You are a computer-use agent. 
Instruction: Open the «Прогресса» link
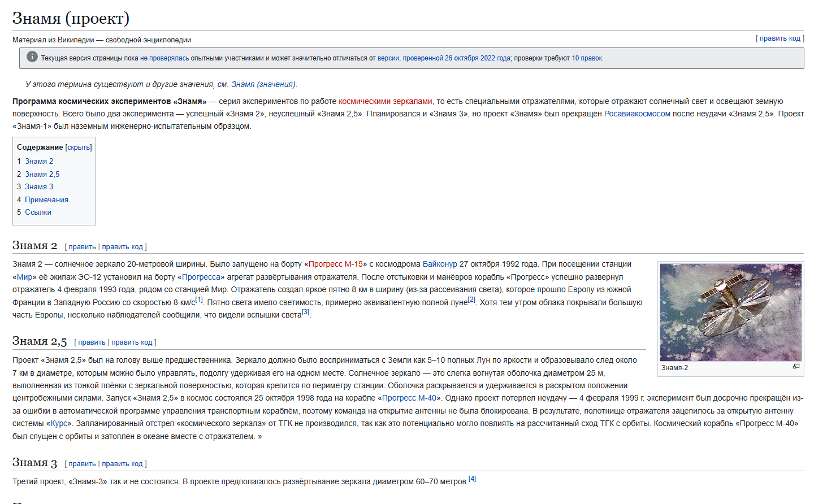[x=201, y=277]
